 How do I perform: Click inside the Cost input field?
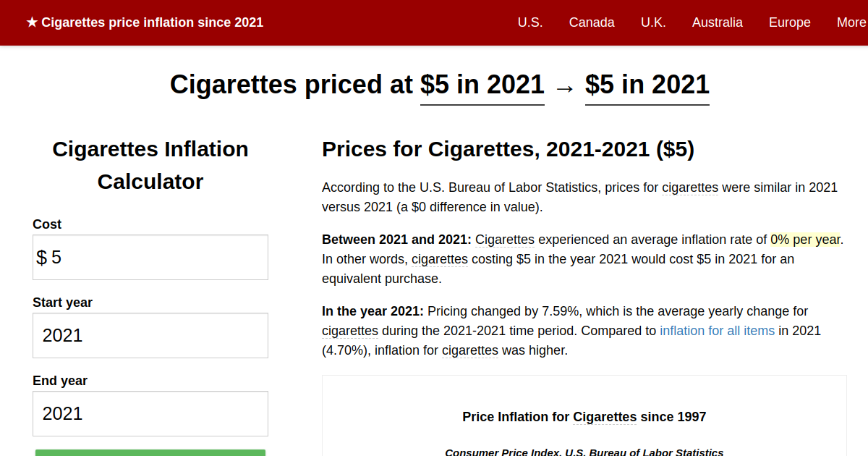[150, 257]
